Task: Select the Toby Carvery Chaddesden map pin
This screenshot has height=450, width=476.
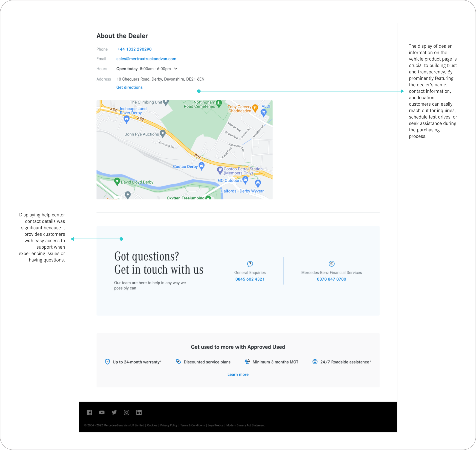Action: (x=255, y=108)
